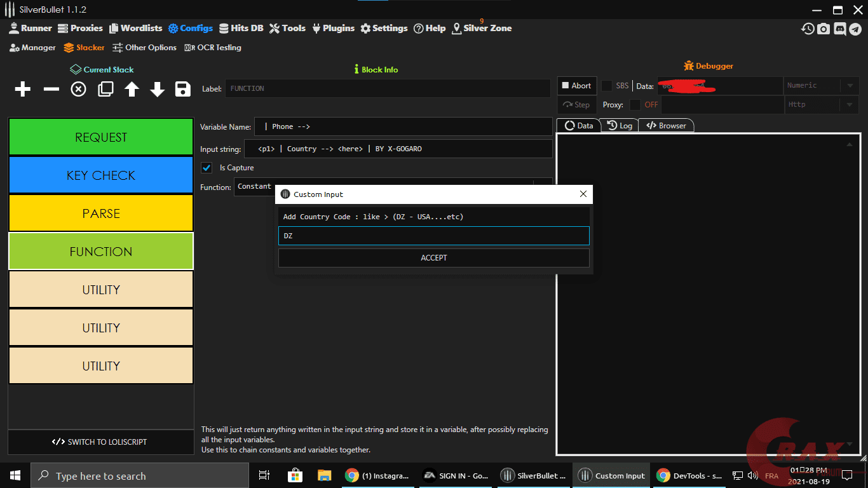
Task: Toggle the Is Capture checkbox
Action: pos(207,168)
